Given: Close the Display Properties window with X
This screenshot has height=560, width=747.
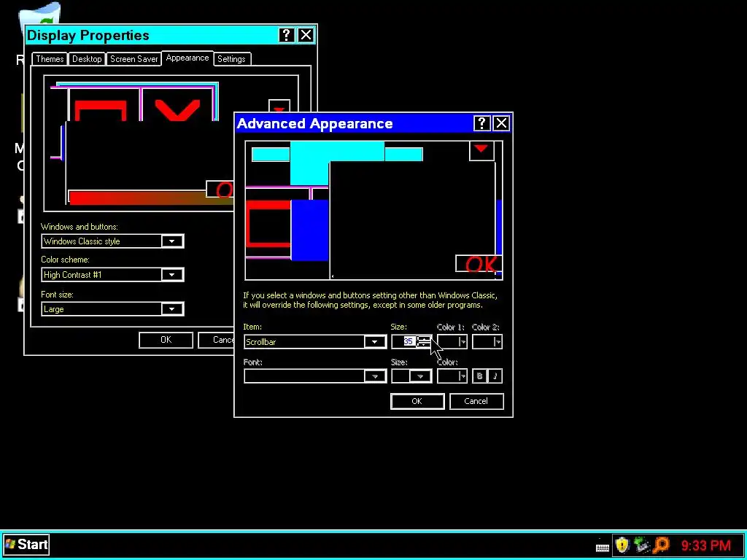Looking at the screenshot, I should click(306, 35).
